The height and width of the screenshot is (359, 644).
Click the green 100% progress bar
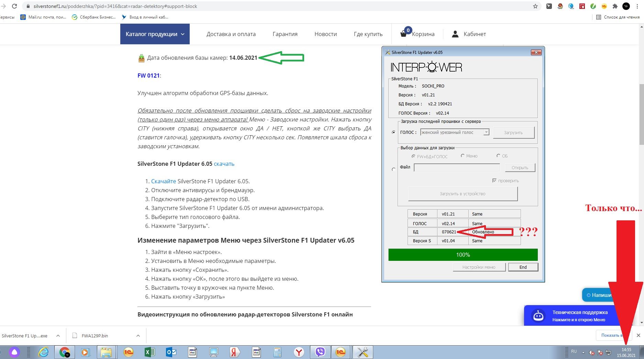[463, 255]
